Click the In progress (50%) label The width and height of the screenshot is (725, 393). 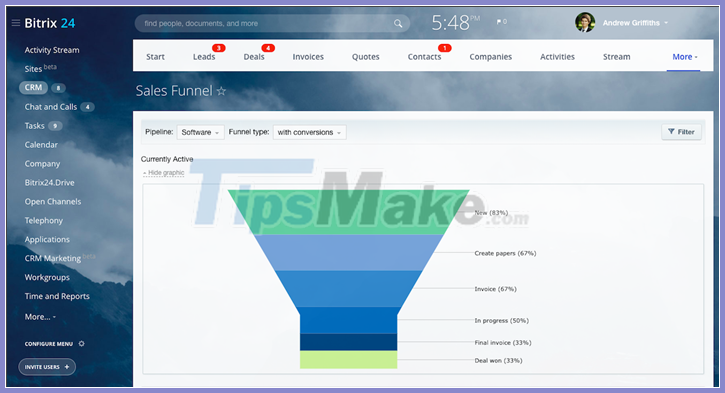pos(502,320)
